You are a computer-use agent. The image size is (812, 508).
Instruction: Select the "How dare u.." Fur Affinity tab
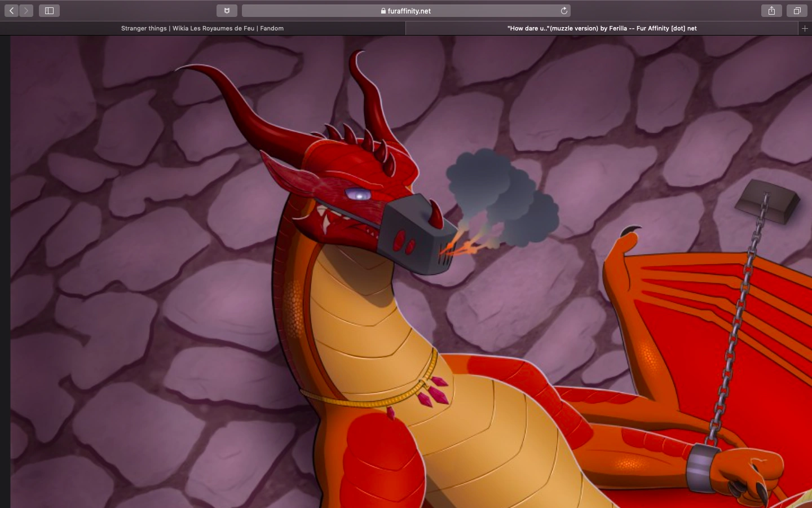click(x=602, y=28)
